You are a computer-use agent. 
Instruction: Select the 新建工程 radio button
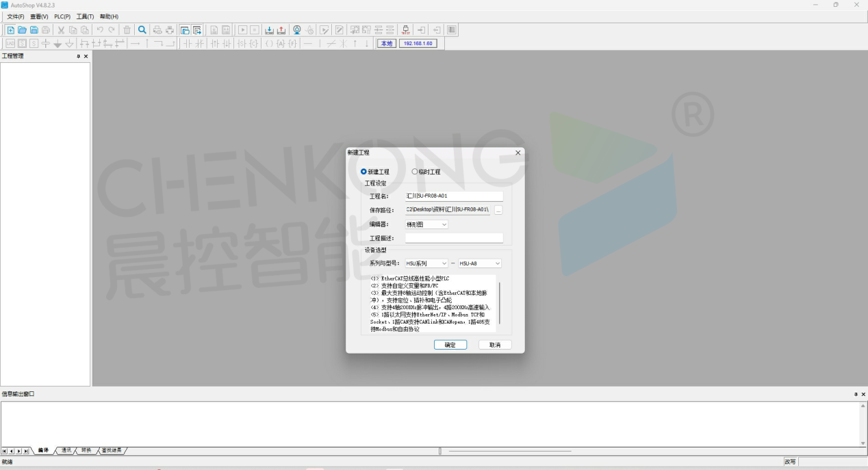364,172
